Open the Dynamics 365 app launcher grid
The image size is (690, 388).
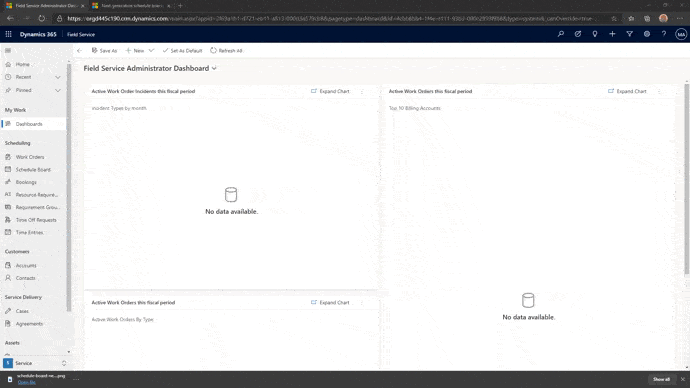(x=8, y=34)
